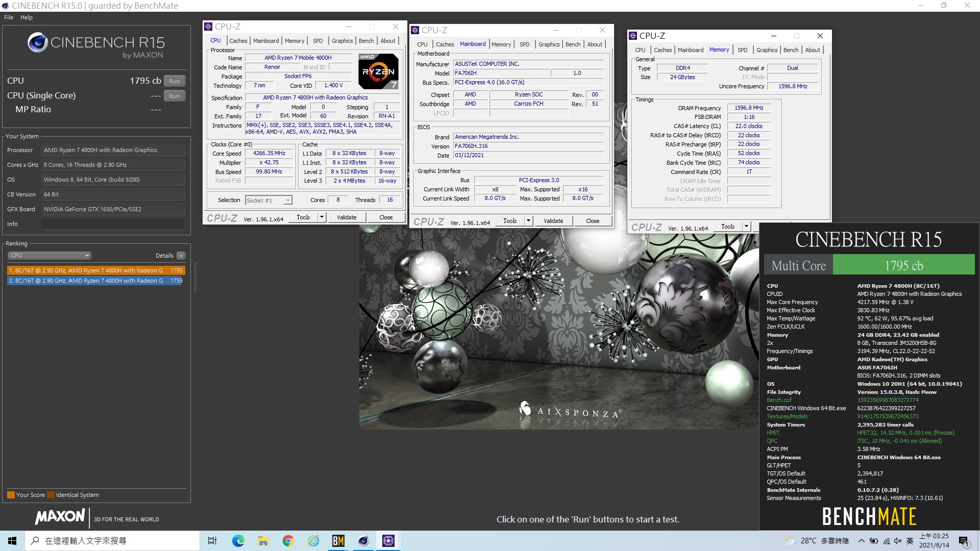Switch to Memory tab in Mainboard CPU-Z window

[x=501, y=44]
